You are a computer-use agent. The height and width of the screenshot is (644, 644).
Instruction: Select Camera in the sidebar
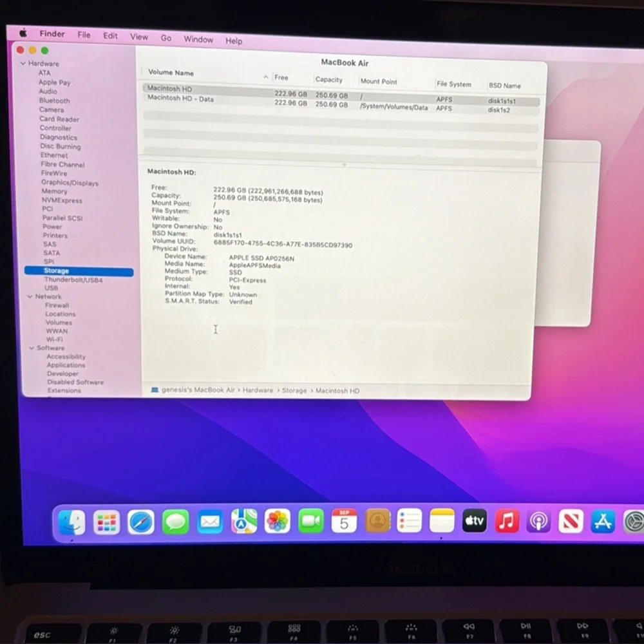pyautogui.click(x=52, y=109)
